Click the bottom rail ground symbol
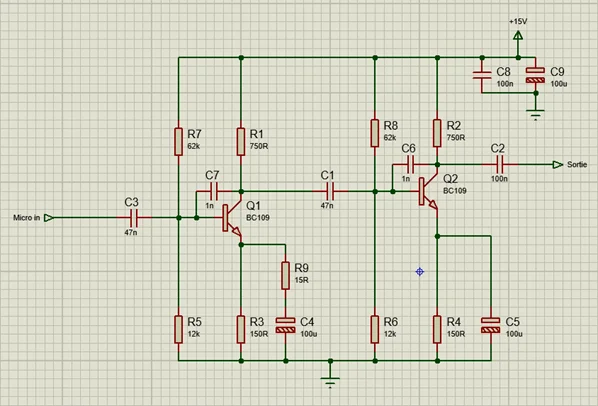Image resolution: width=598 pixels, height=406 pixels. [x=330, y=382]
